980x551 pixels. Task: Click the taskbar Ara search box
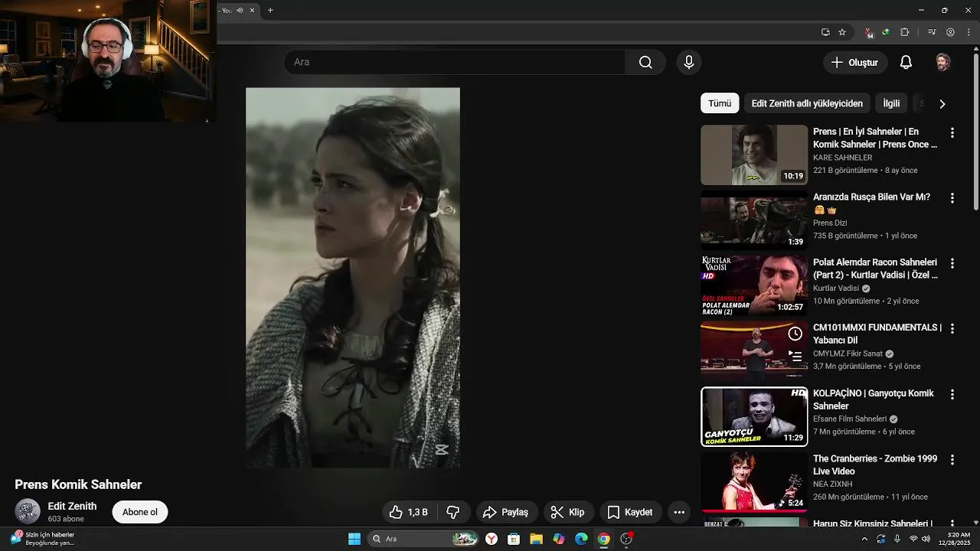(423, 539)
